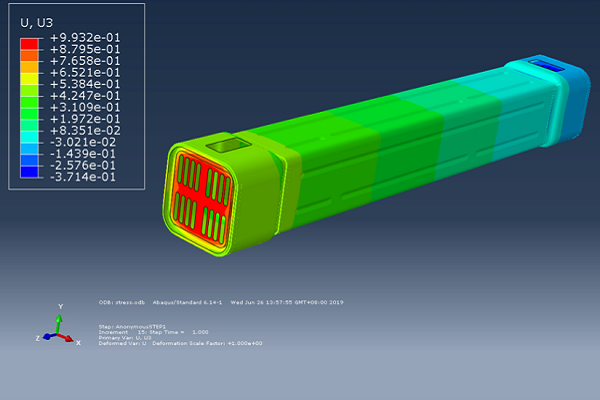Click the blue Z axis of the triad
Viewport: 600px width, 400px height.
pyautogui.click(x=48, y=337)
